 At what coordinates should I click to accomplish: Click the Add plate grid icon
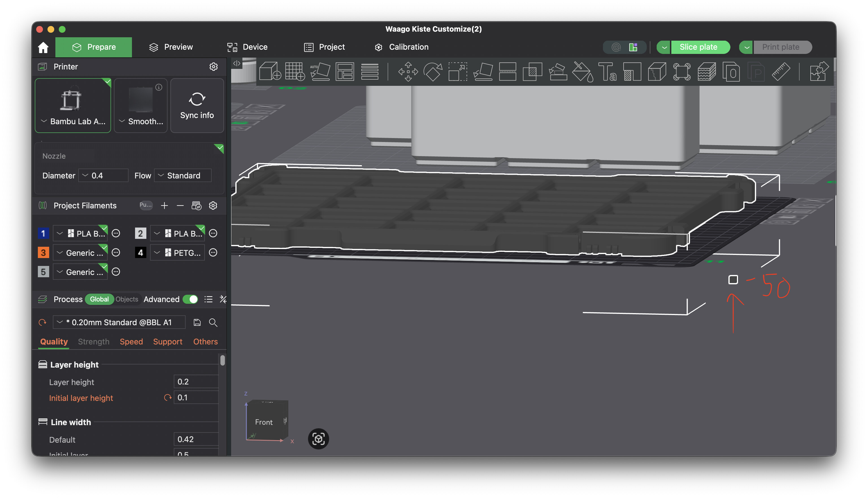[295, 71]
